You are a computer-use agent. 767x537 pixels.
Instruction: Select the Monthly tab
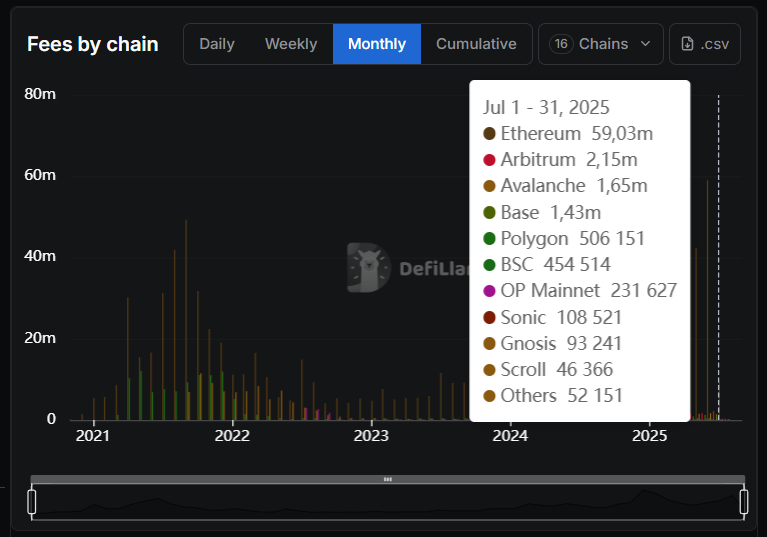377,44
